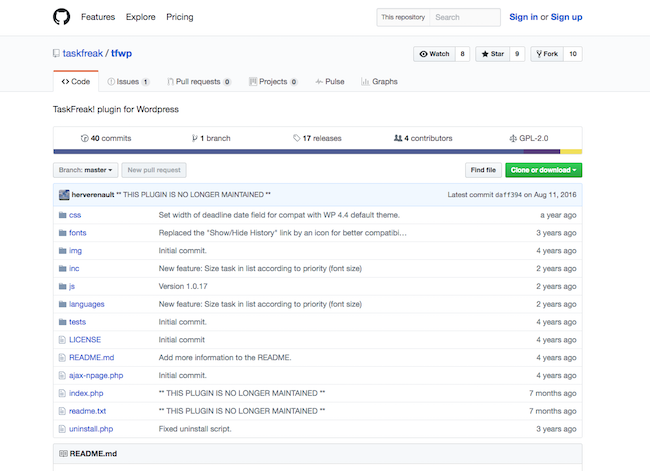Open the stargazers count 9
Screen dimensions: 650x471
(517, 54)
